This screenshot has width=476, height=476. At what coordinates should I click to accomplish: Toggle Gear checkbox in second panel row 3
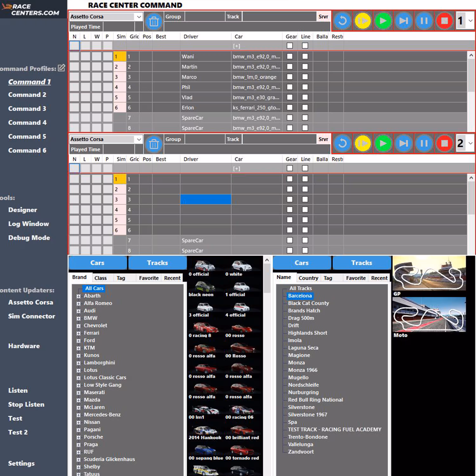290,199
